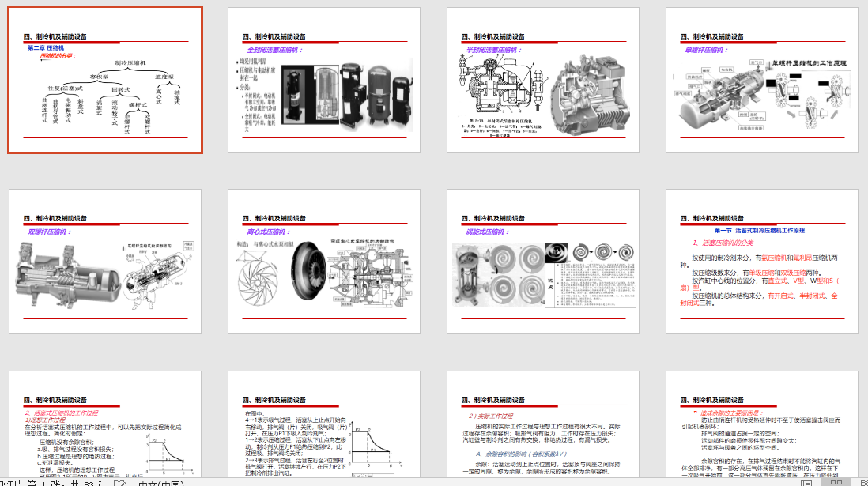The width and height of the screenshot is (868, 486).
Task: Select the 活塞式制冷压缩机工作原理 slide
Action: (762, 262)
